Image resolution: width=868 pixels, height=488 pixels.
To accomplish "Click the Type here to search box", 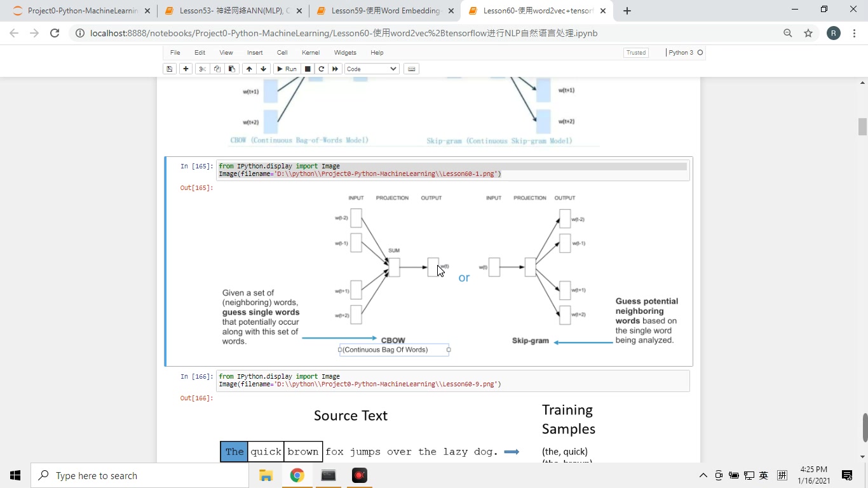I will click(x=140, y=475).
